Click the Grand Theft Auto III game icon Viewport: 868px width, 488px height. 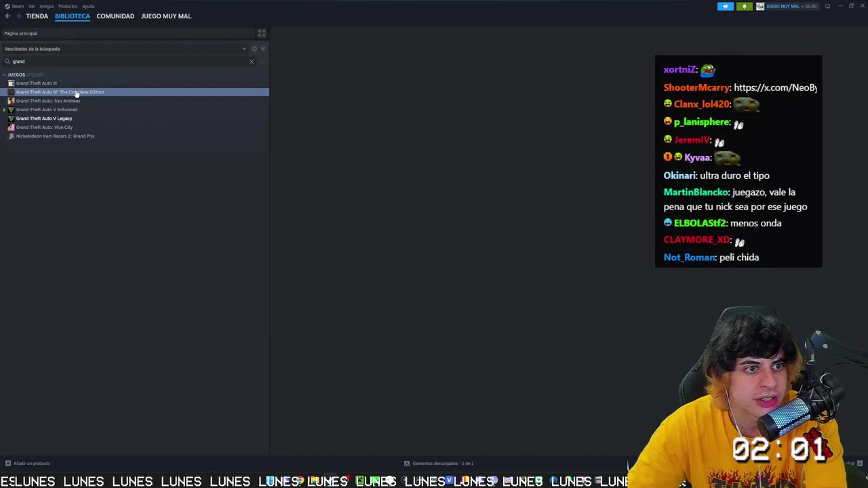tap(11, 83)
